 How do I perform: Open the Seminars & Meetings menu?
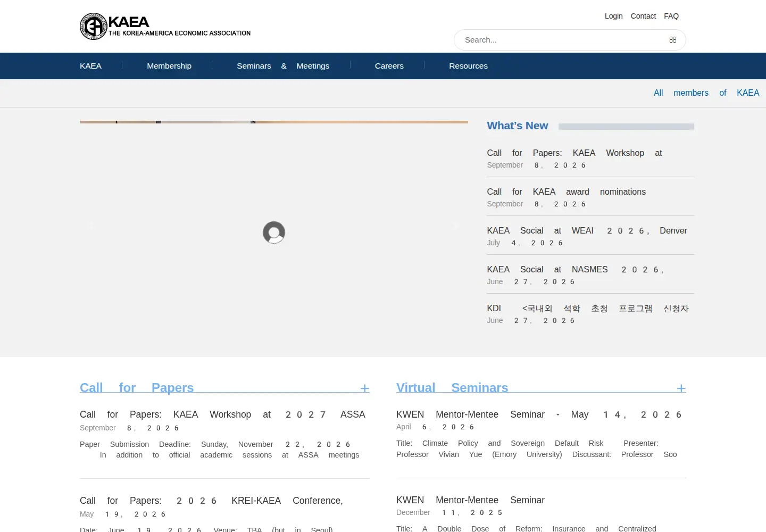(x=283, y=66)
